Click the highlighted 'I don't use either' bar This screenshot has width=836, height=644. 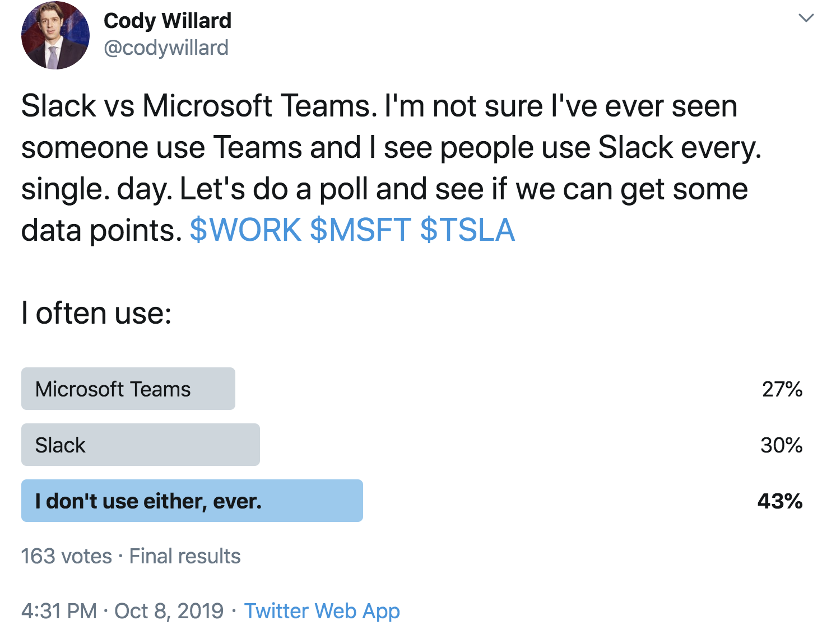click(x=192, y=501)
